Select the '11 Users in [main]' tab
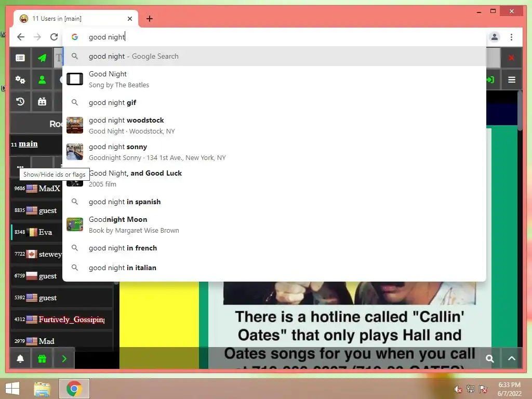This screenshot has height=399, width=532. point(76,19)
